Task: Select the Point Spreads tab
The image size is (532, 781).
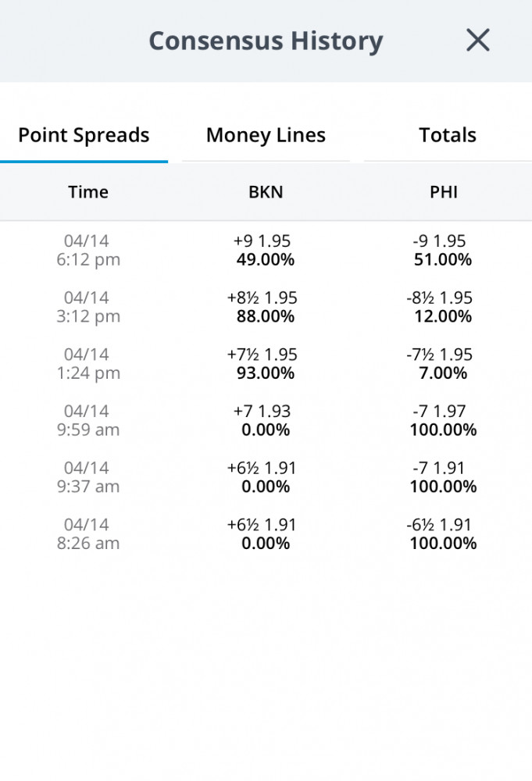Action: (x=84, y=135)
